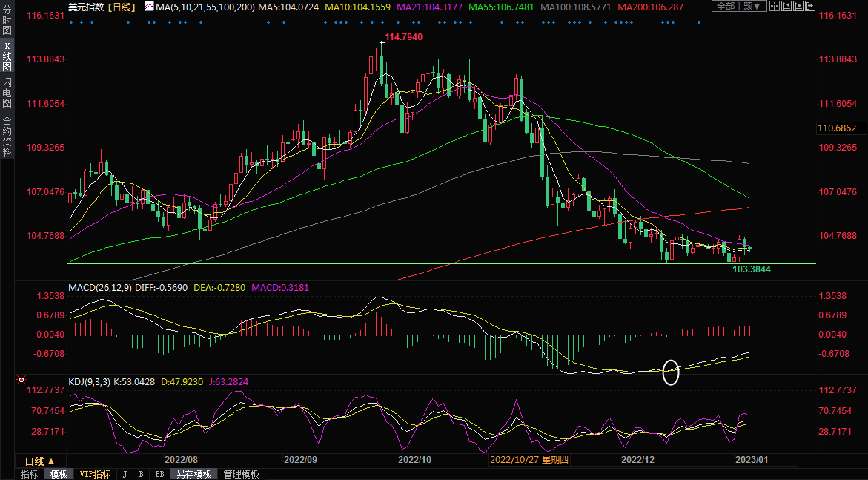
Task: Toggle the J indicator button
Action: click(x=125, y=474)
